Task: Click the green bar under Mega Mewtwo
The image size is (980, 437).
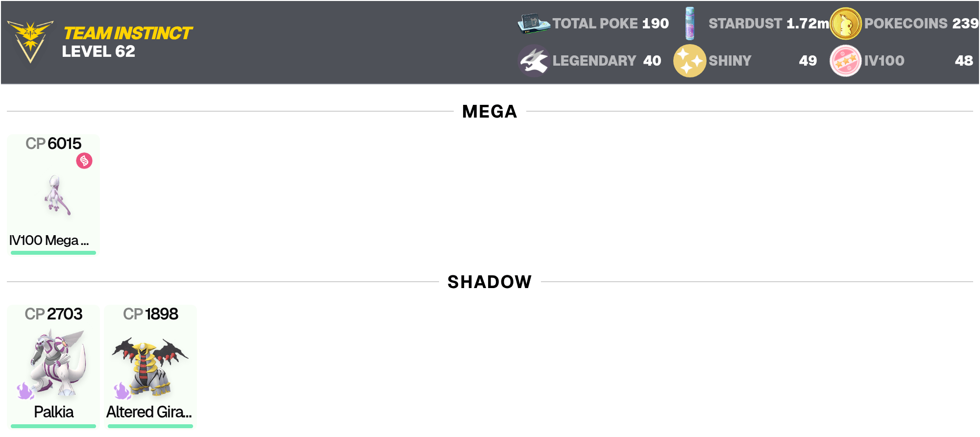Action: pyautogui.click(x=53, y=253)
